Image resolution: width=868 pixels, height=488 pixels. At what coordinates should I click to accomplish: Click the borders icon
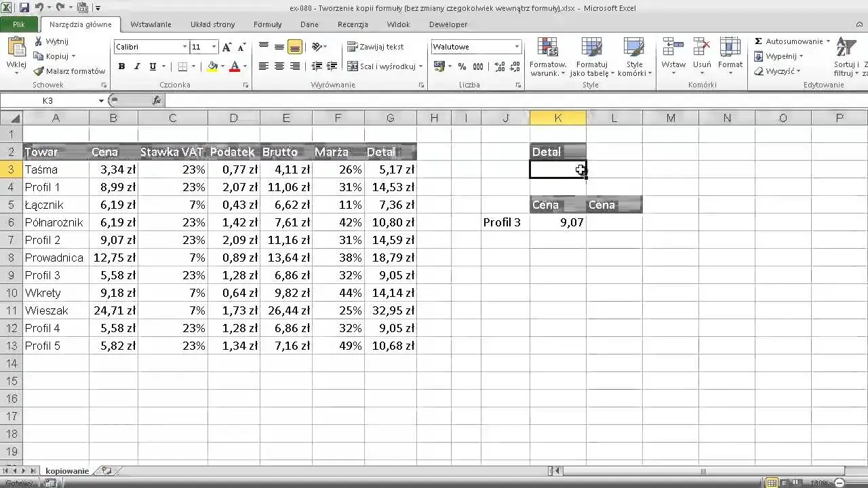(x=182, y=66)
